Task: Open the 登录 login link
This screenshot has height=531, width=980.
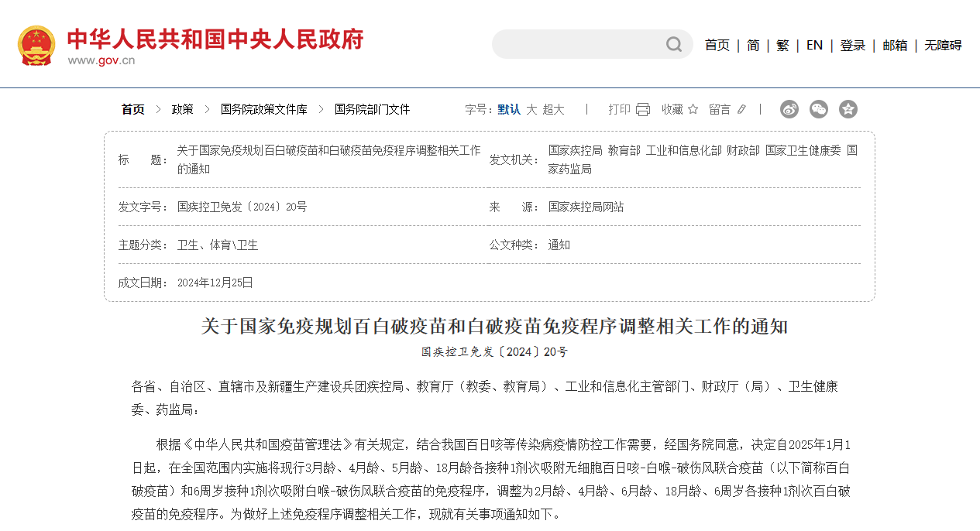Action: [853, 45]
